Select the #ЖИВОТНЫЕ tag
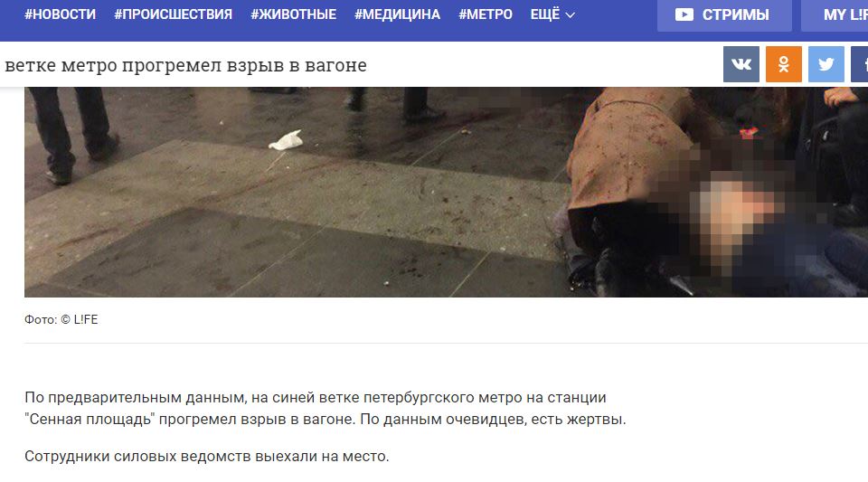 [x=293, y=14]
